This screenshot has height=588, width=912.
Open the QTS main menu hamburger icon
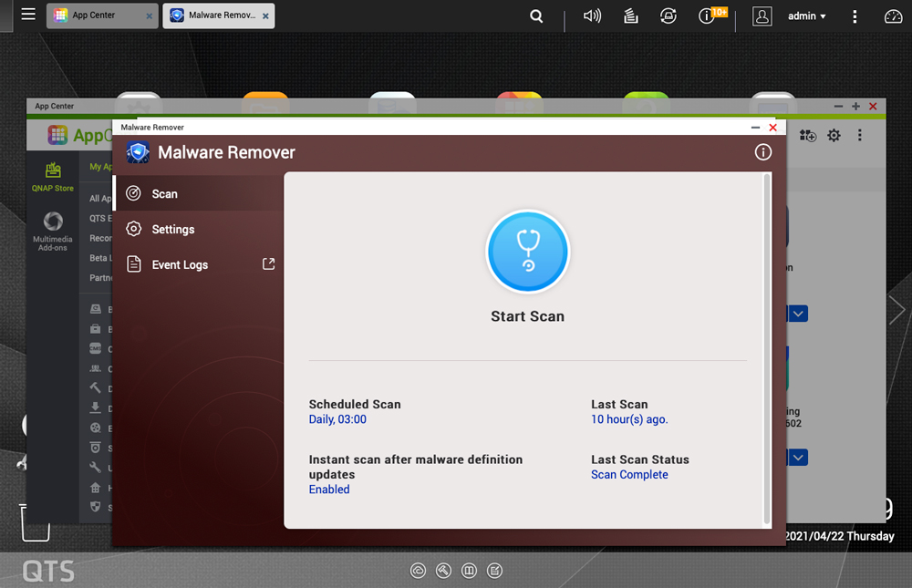(28, 15)
